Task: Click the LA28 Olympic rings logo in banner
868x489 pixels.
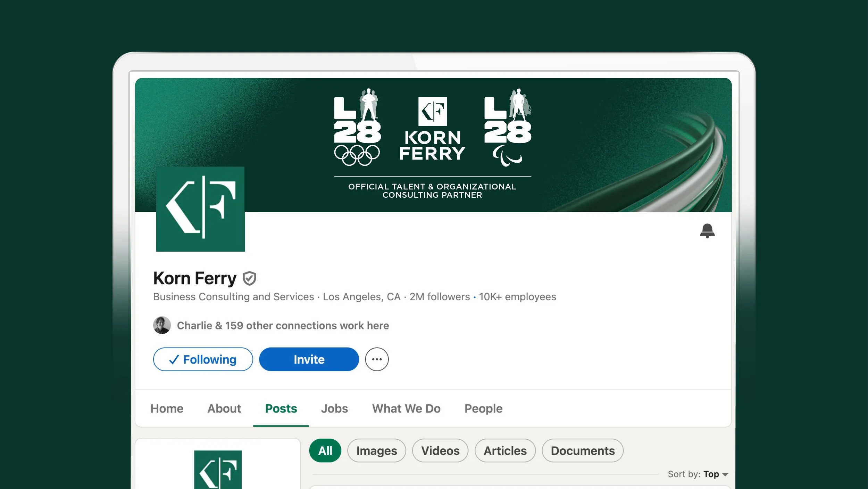Action: (x=357, y=127)
